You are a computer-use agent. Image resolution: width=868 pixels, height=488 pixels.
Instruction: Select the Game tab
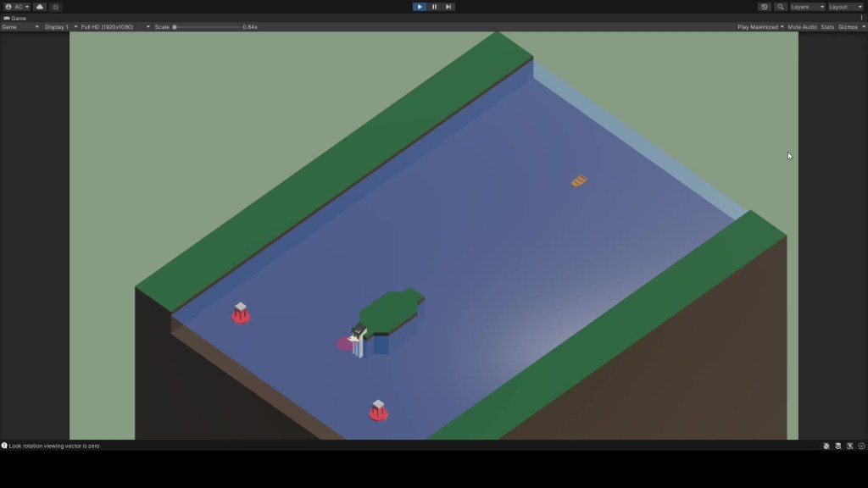(x=15, y=18)
